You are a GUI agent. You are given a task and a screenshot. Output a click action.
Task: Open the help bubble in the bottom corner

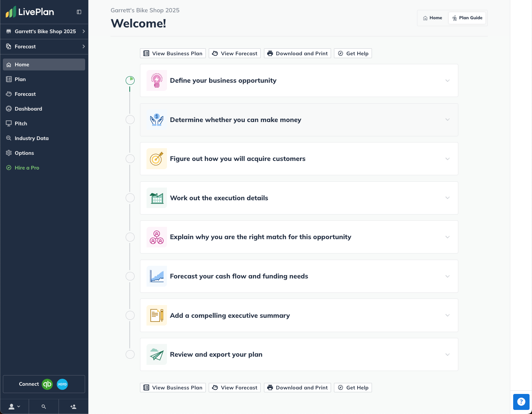(521, 402)
